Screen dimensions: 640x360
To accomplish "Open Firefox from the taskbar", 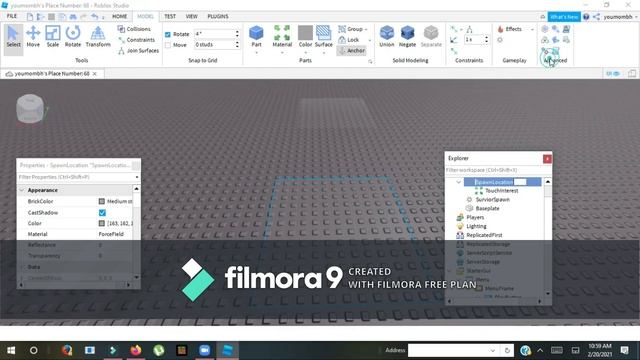I will click(x=136, y=350).
